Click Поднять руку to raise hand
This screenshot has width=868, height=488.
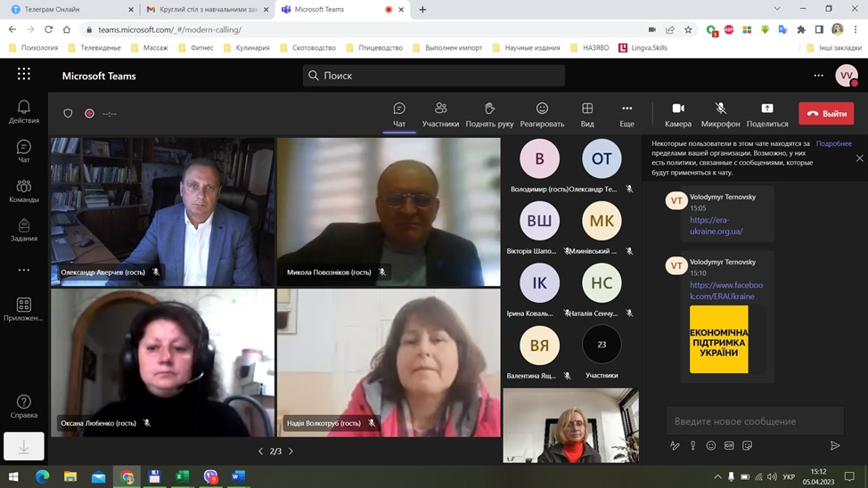pos(489,115)
